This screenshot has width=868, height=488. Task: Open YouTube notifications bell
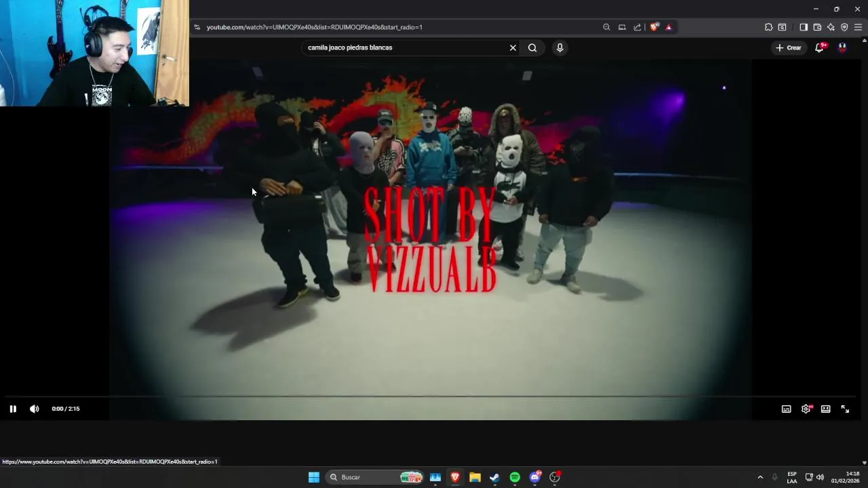pos(819,47)
